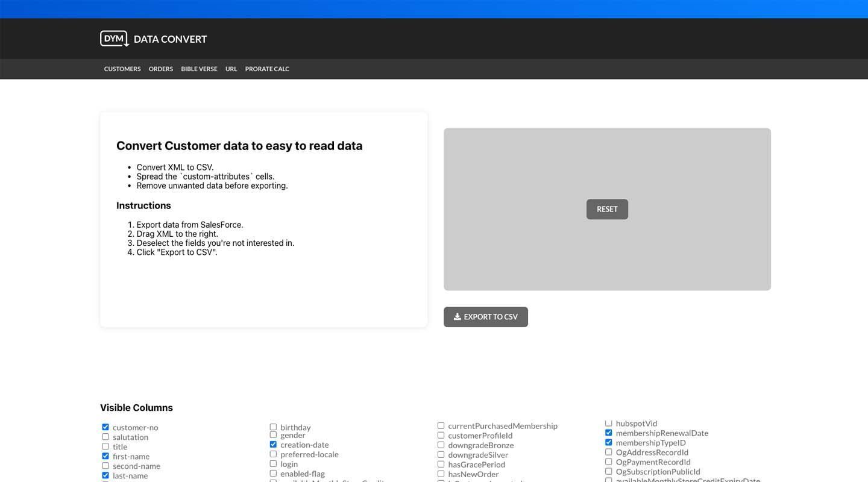Open the PRORATE CALC section
This screenshot has width=868, height=482.
(266, 69)
